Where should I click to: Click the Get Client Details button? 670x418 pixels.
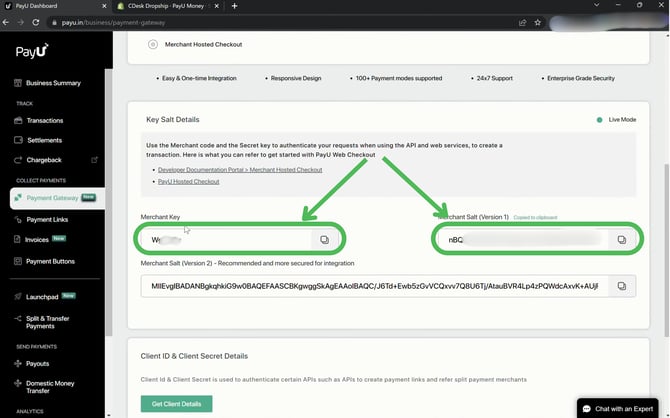(x=176, y=404)
